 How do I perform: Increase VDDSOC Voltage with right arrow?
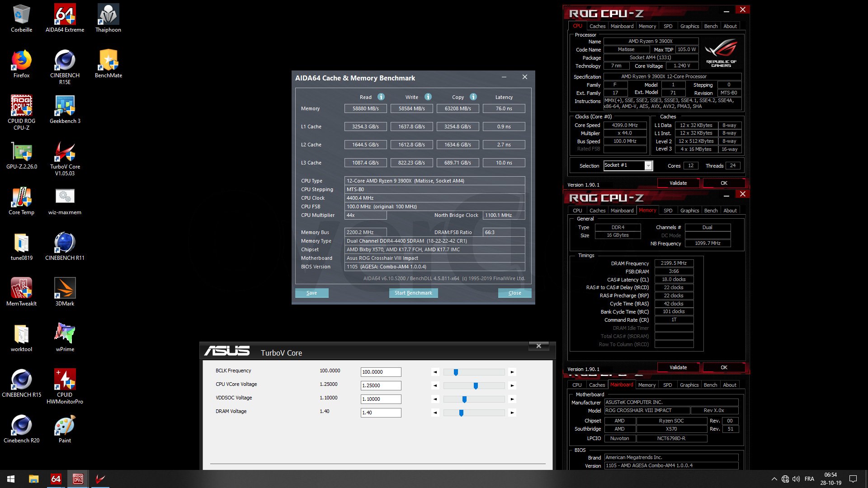(x=512, y=399)
